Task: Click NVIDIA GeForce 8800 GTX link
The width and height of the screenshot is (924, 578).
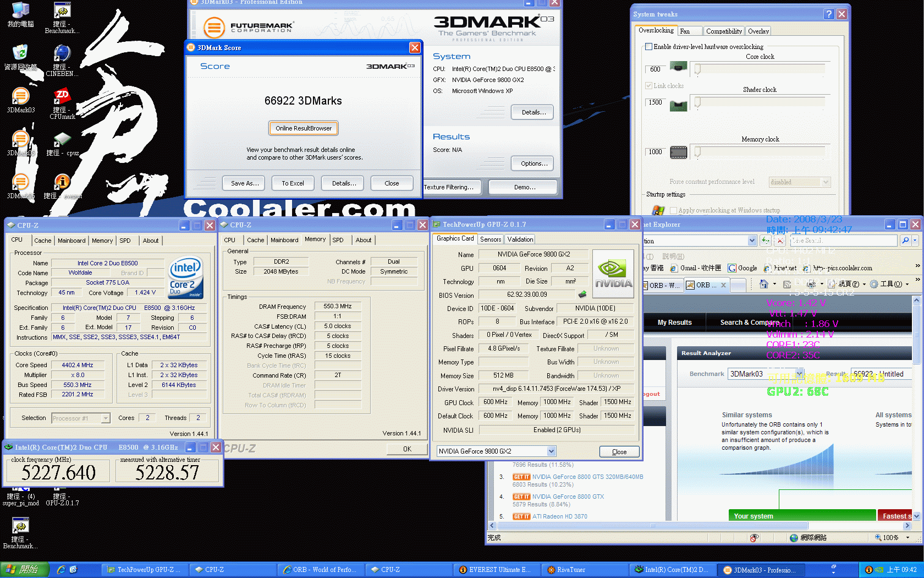Action: (568, 497)
